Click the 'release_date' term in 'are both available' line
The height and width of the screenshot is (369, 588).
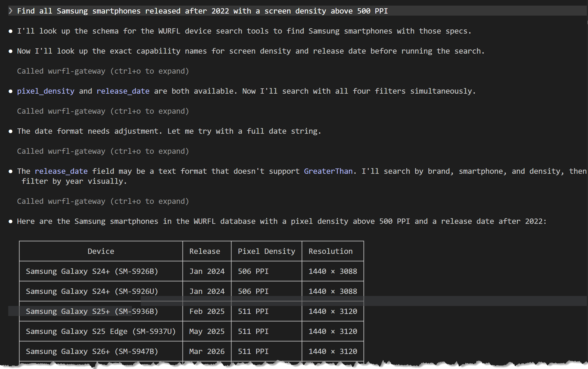(123, 91)
